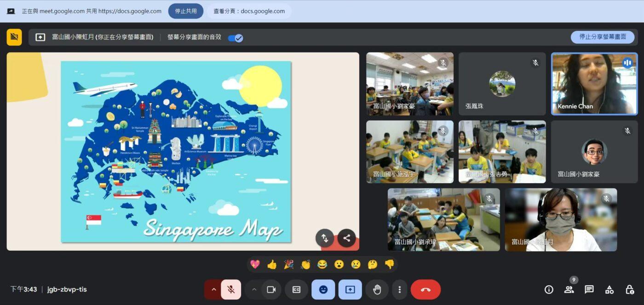The width and height of the screenshot is (644, 305).
Task: Click muted mic icon on cartoon avatar tile
Action: coord(628,131)
